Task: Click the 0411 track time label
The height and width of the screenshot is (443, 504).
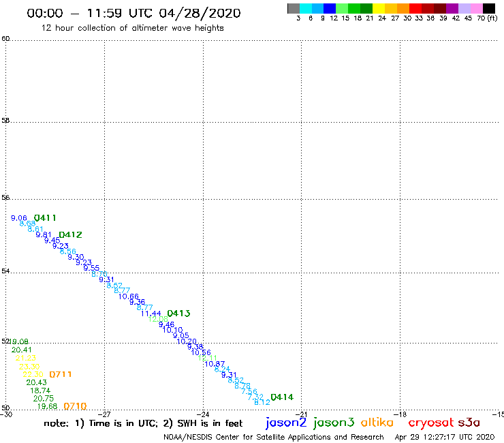Action: [45, 218]
